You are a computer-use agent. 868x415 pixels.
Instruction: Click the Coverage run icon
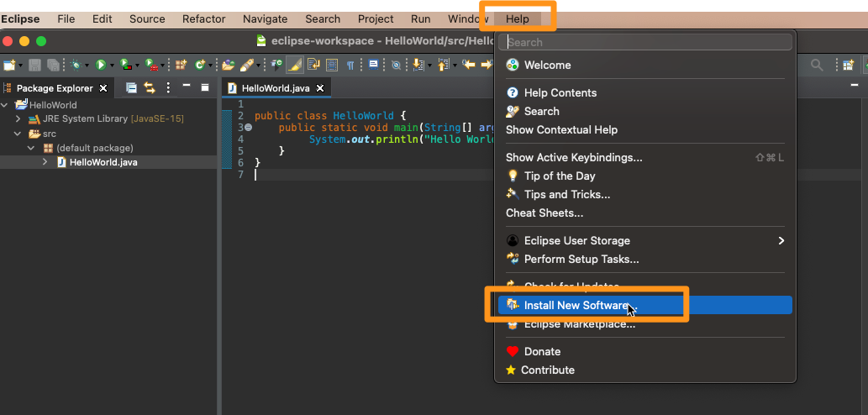126,66
